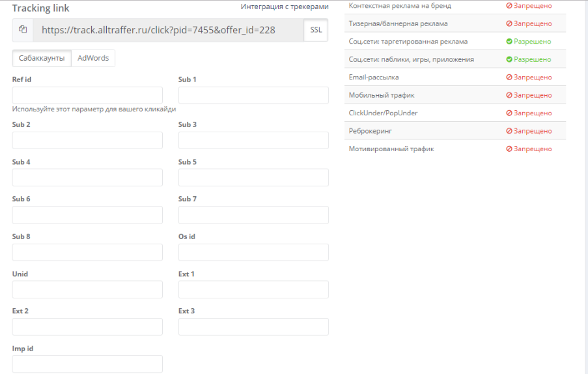Click the Sub 8 text box

coord(87,252)
